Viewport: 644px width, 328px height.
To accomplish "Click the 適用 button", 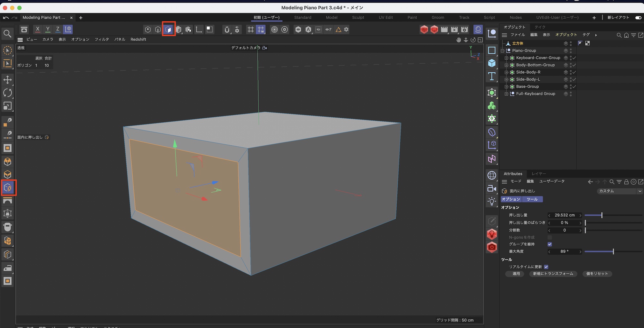I will [x=516, y=274].
